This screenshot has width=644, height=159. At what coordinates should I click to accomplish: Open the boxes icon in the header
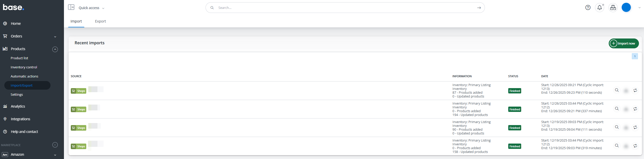coord(613,8)
